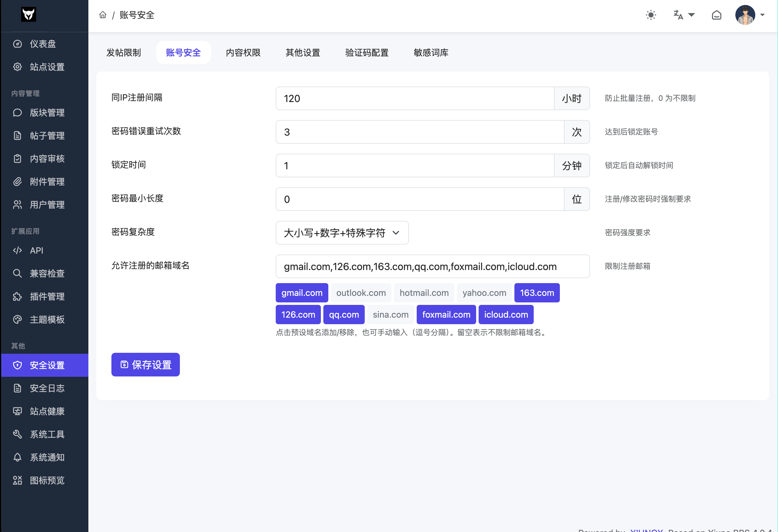The width and height of the screenshot is (778, 532).
Task: Open 站点健康 monitor icon
Action: pos(17,411)
